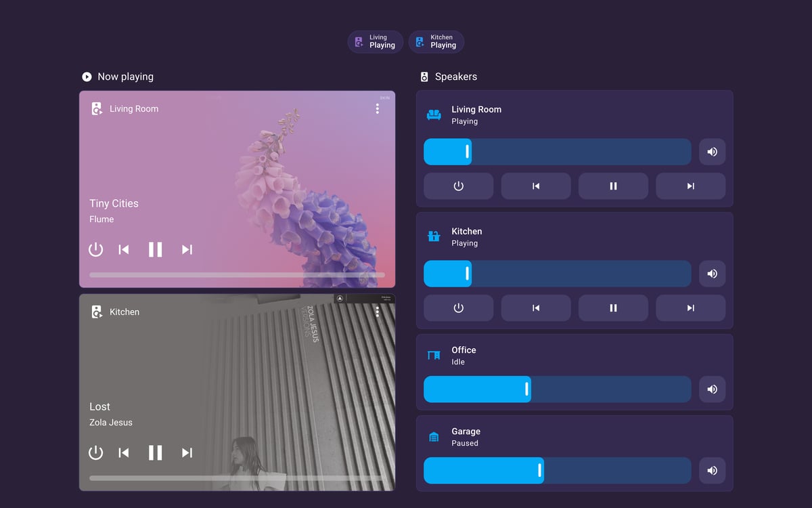
Task: Seek within Lost track progress bar
Action: [x=237, y=478]
